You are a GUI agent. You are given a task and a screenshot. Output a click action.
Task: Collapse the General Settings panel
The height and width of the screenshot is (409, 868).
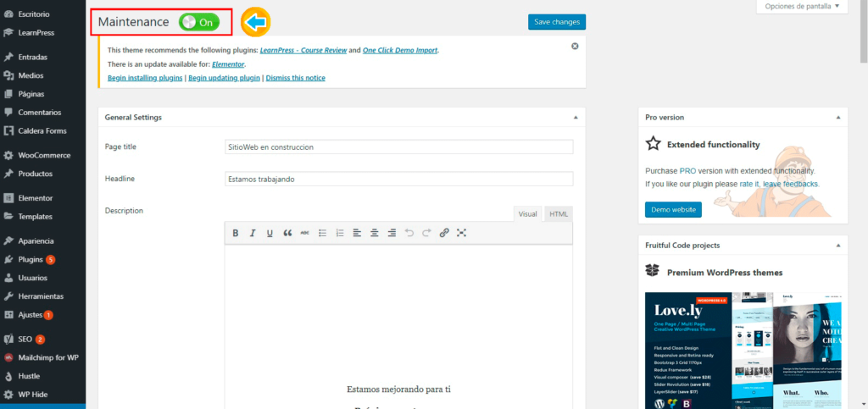(575, 117)
